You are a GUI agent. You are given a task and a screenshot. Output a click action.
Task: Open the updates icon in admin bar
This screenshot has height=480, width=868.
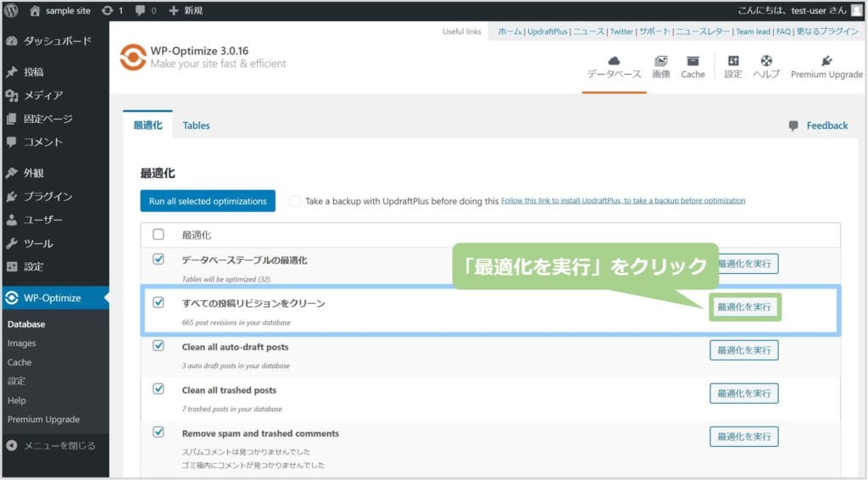112,10
